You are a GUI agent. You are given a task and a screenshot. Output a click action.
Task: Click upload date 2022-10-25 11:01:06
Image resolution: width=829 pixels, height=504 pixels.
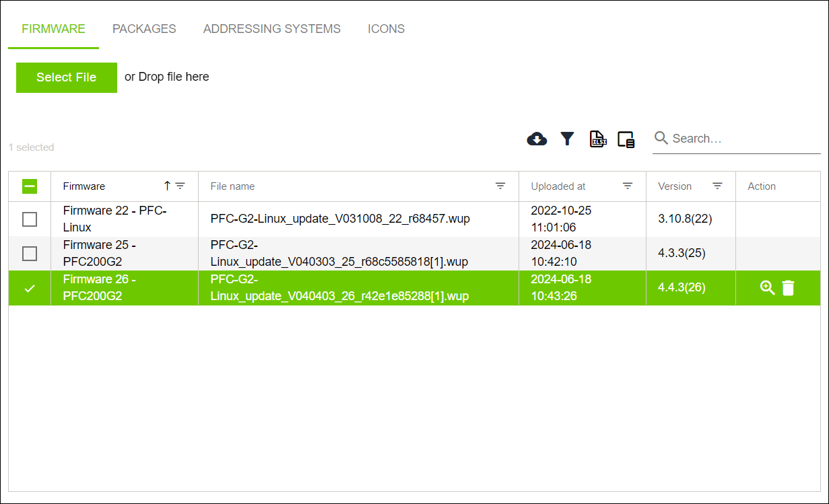tap(561, 219)
